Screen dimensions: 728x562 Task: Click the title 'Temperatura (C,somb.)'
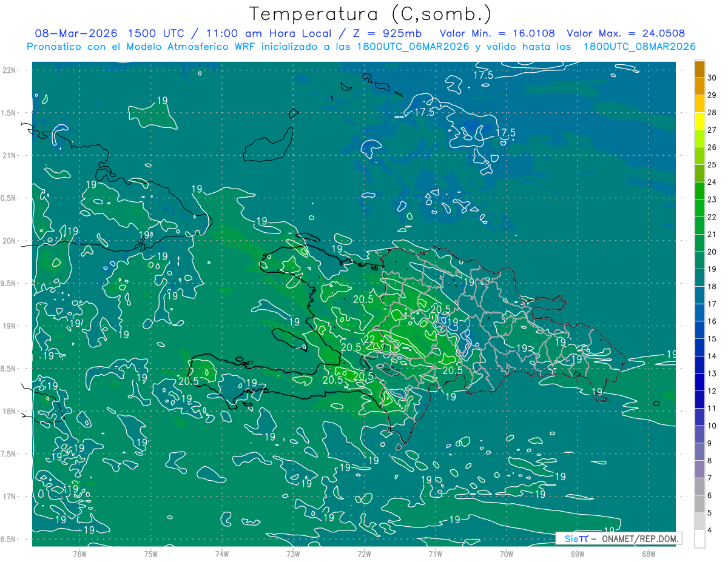[371, 15]
